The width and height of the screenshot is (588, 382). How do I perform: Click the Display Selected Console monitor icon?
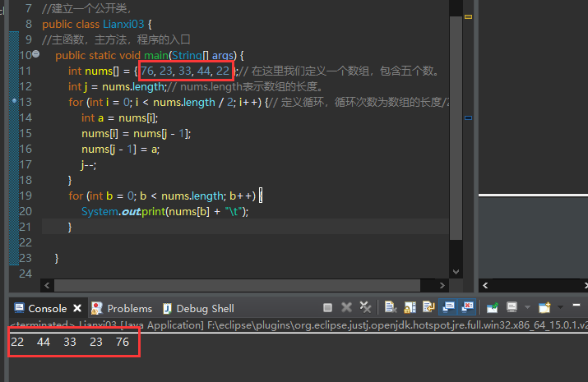click(x=512, y=307)
